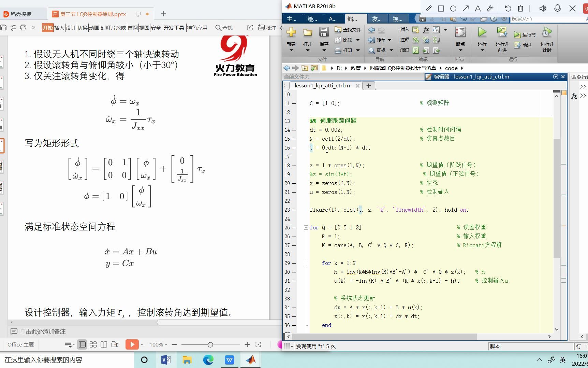Toggle the microphone in the recording toolbar

click(558, 9)
